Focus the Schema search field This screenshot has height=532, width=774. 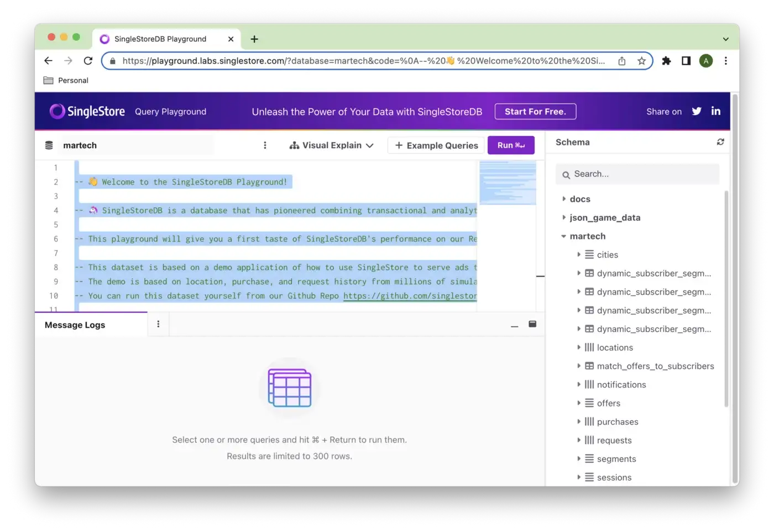click(637, 174)
